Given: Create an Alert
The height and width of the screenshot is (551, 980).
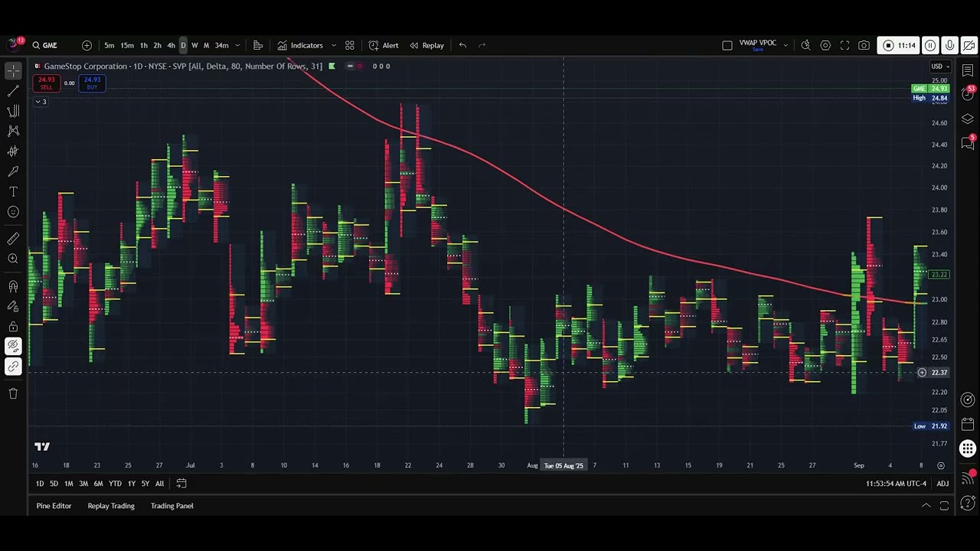Looking at the screenshot, I should click(x=384, y=45).
